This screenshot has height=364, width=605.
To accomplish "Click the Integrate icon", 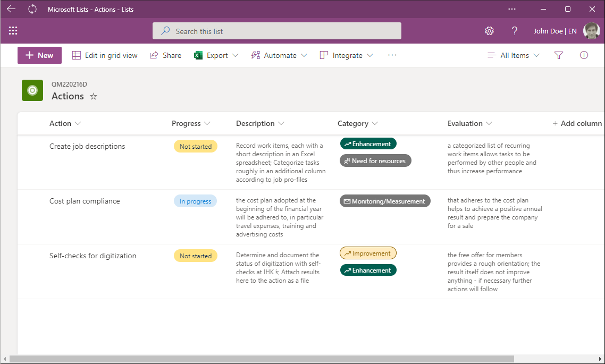I will point(323,55).
